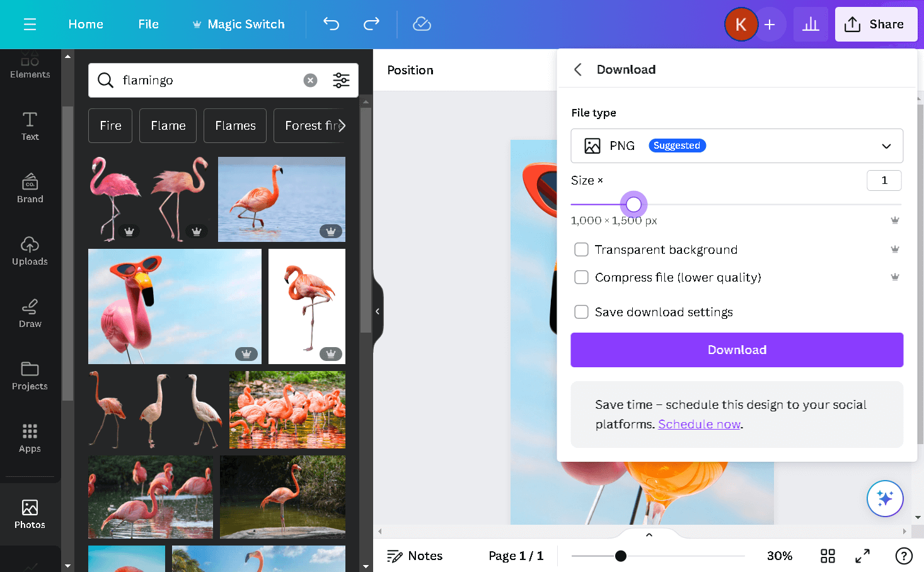Enable Save download settings
Image resolution: width=924 pixels, height=572 pixels.
coord(581,312)
